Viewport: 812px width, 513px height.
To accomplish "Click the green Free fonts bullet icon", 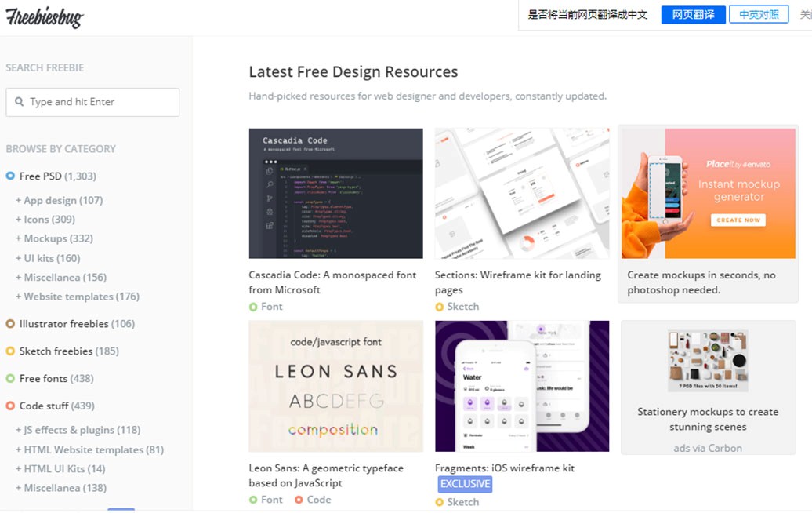I will pyautogui.click(x=10, y=379).
